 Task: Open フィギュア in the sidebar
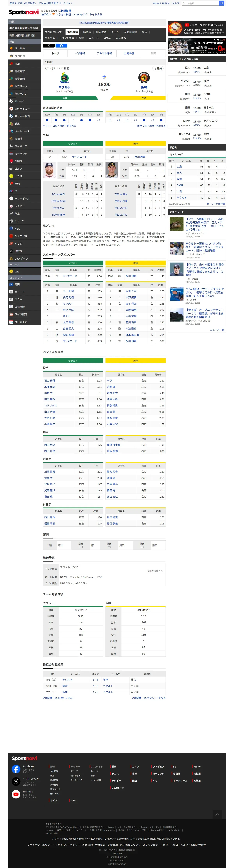[24, 146]
